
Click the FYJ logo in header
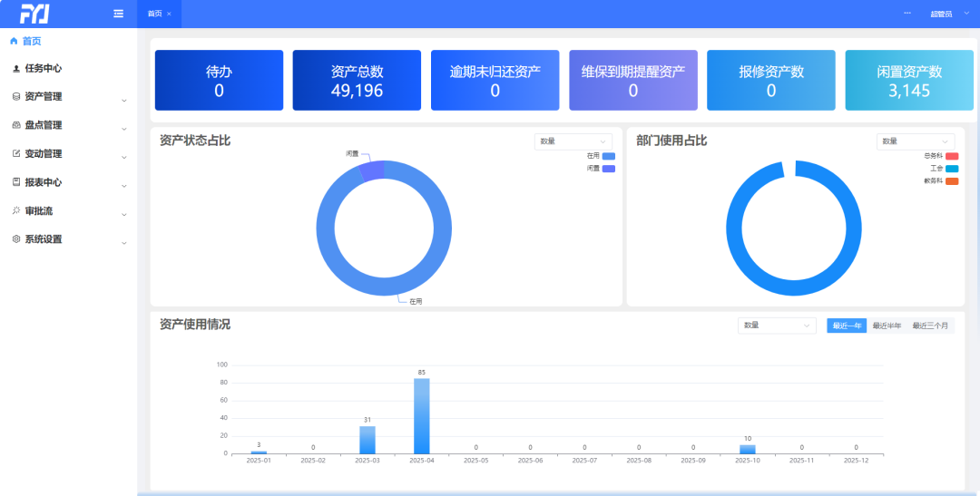click(x=34, y=14)
